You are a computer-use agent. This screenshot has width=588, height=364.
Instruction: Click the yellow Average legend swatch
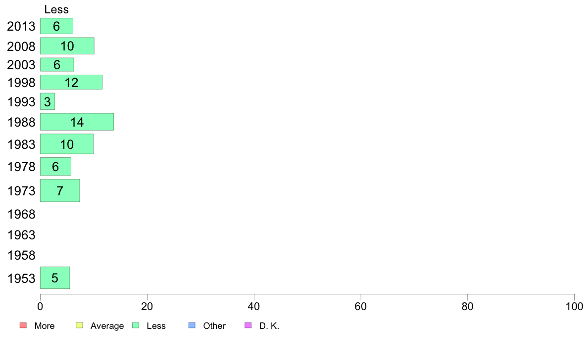tap(79, 325)
